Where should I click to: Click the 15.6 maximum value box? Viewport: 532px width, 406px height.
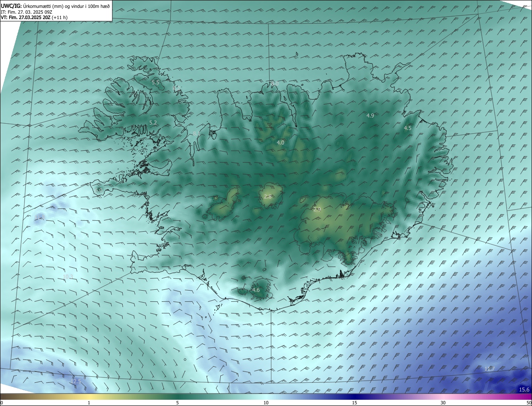[525, 389]
